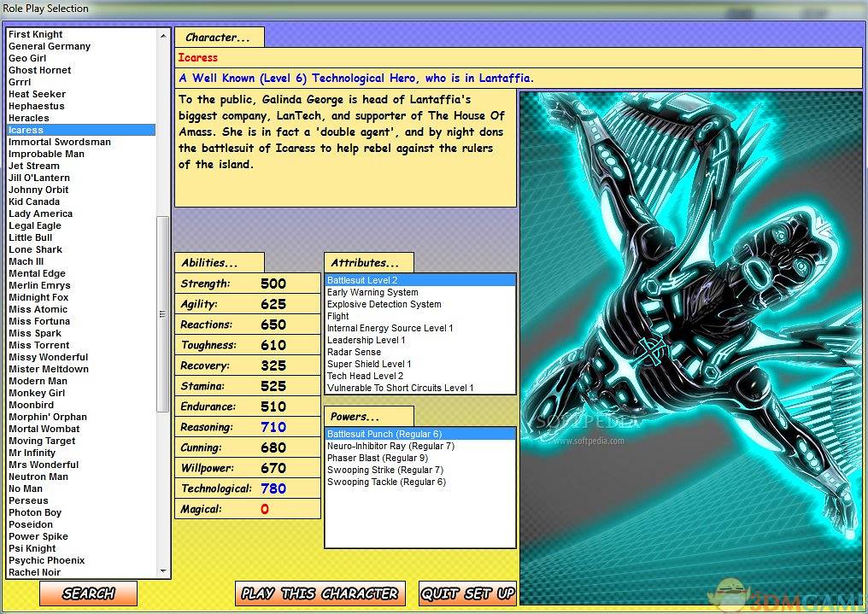Choose Jet Stream from the list
The width and height of the screenshot is (868, 614).
pos(34,166)
